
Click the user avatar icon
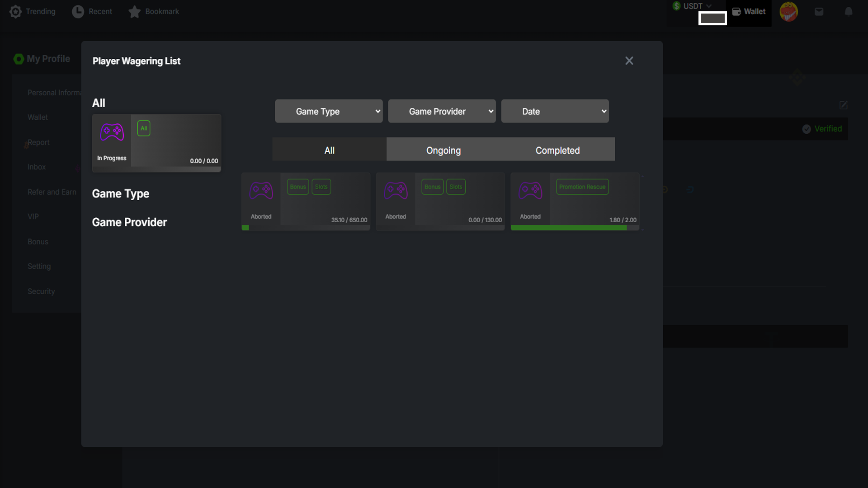(788, 12)
